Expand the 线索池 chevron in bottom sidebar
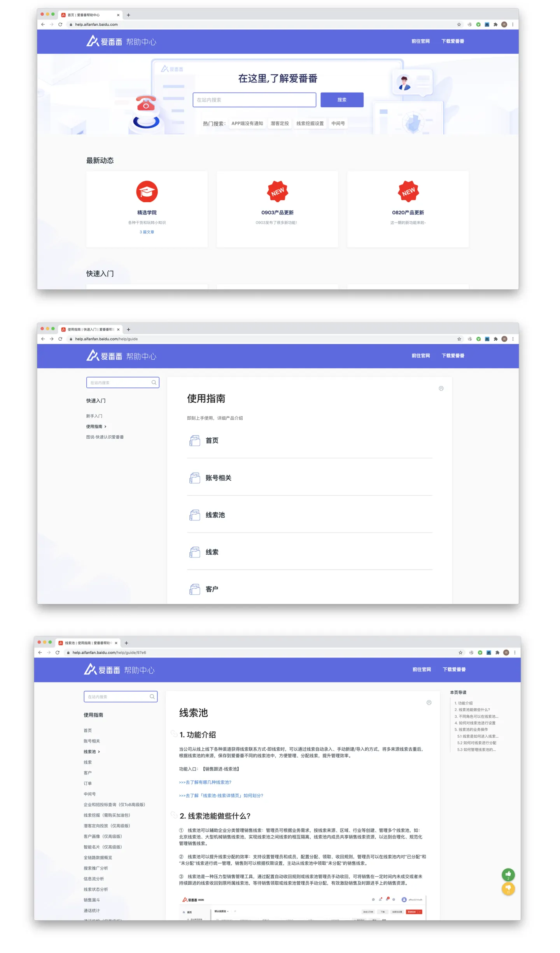The image size is (560, 953). click(99, 752)
